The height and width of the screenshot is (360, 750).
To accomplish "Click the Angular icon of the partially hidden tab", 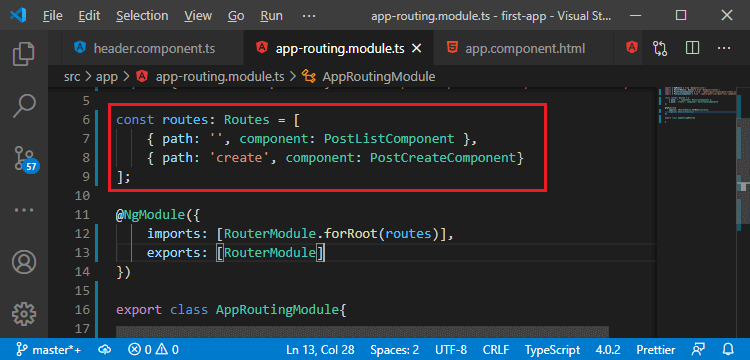I will point(632,48).
